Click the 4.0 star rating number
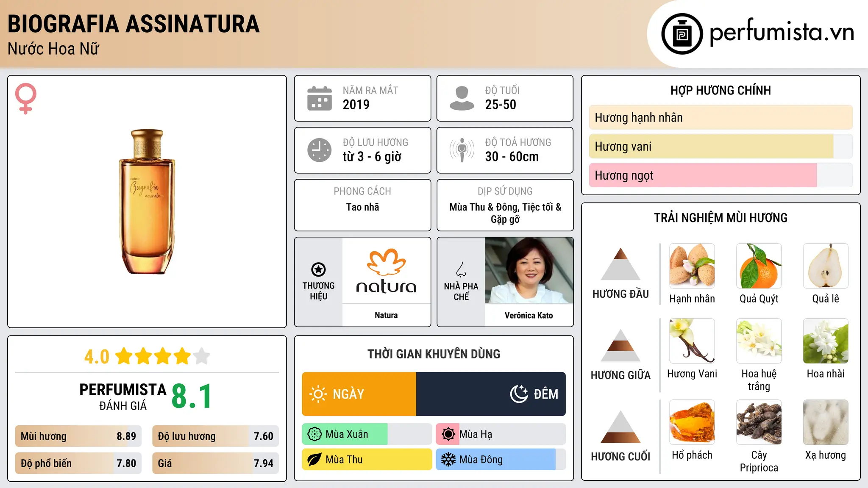This screenshot has width=868, height=488. 97,357
